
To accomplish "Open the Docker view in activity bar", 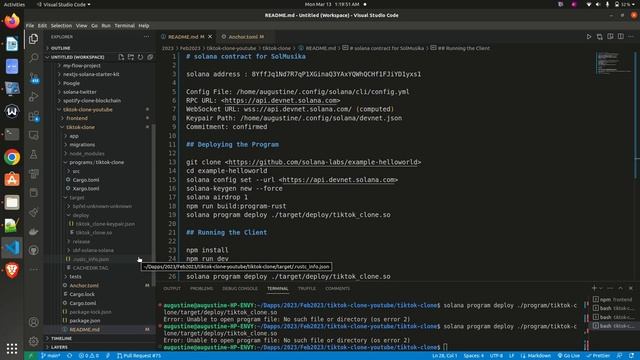I will point(33,231).
